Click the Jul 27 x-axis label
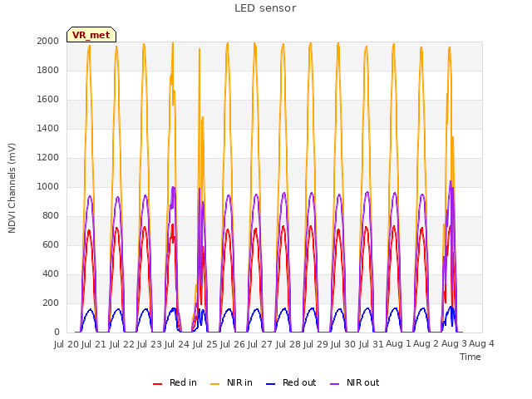The width and height of the screenshot is (532, 399). (x=260, y=344)
